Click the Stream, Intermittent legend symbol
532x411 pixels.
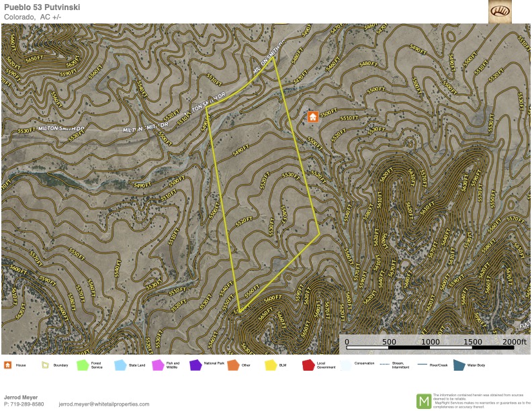pos(384,365)
